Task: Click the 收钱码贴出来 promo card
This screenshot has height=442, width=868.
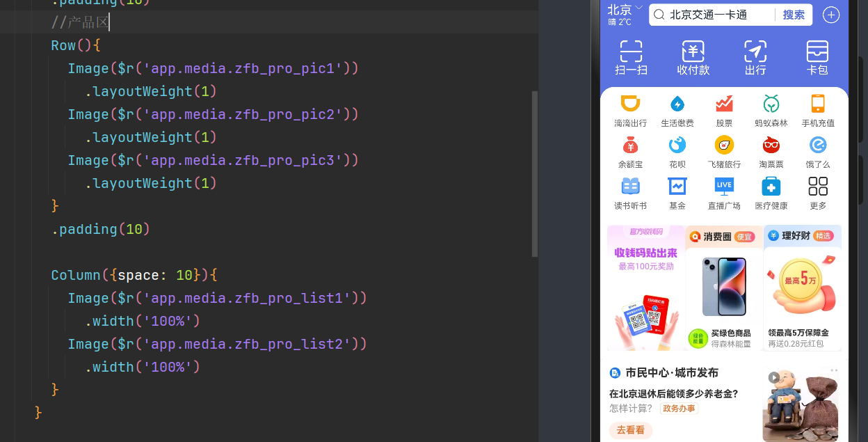Action: click(x=646, y=287)
